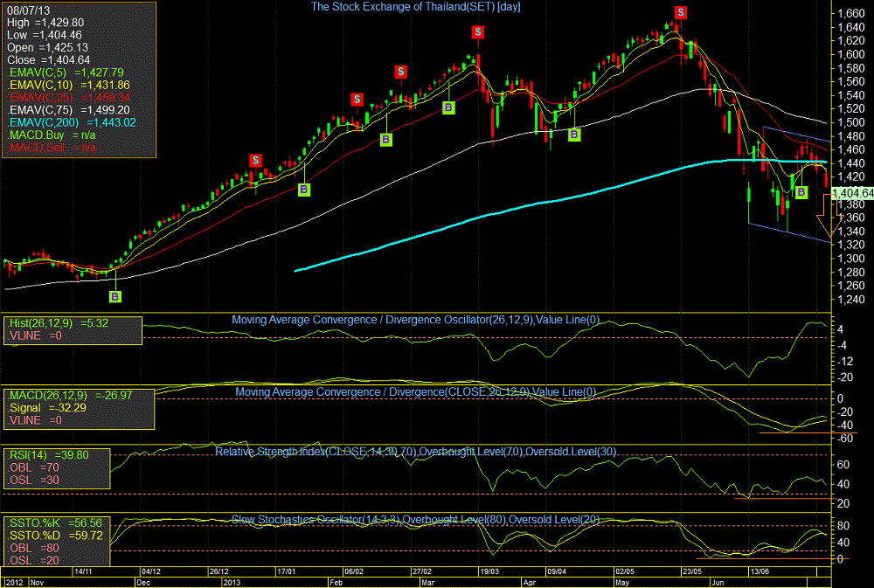The width and height of the screenshot is (874, 588).
Task: Click the '.Hist(26,12,9) =5.32' indicator label
Action: [x=59, y=322]
